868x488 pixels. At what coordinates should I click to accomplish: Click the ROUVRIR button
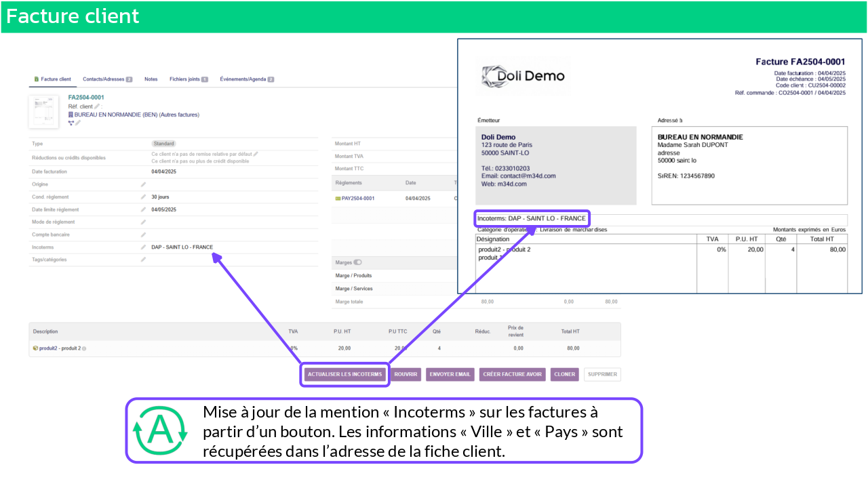click(406, 374)
